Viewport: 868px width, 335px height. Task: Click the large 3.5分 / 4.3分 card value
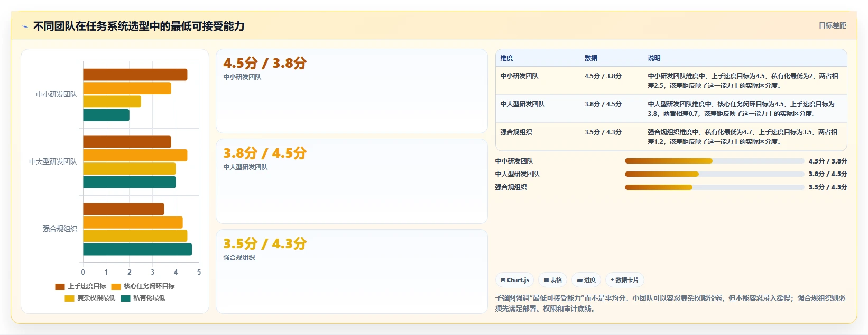[x=265, y=244]
